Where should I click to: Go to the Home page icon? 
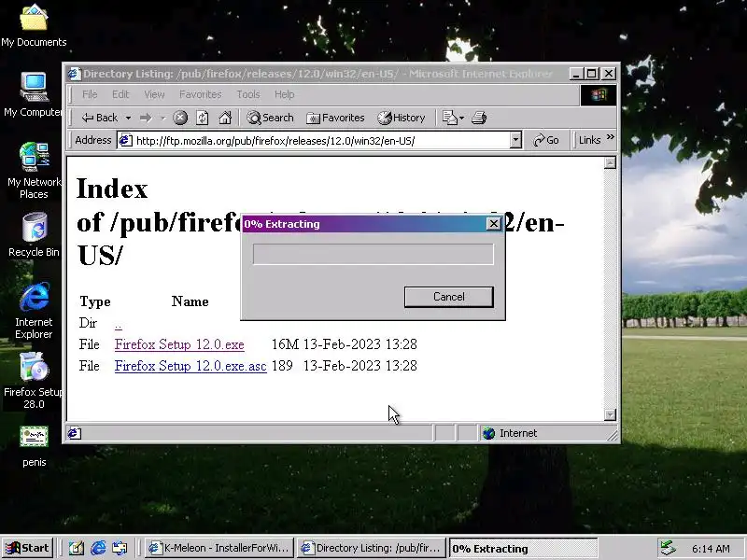tap(225, 118)
